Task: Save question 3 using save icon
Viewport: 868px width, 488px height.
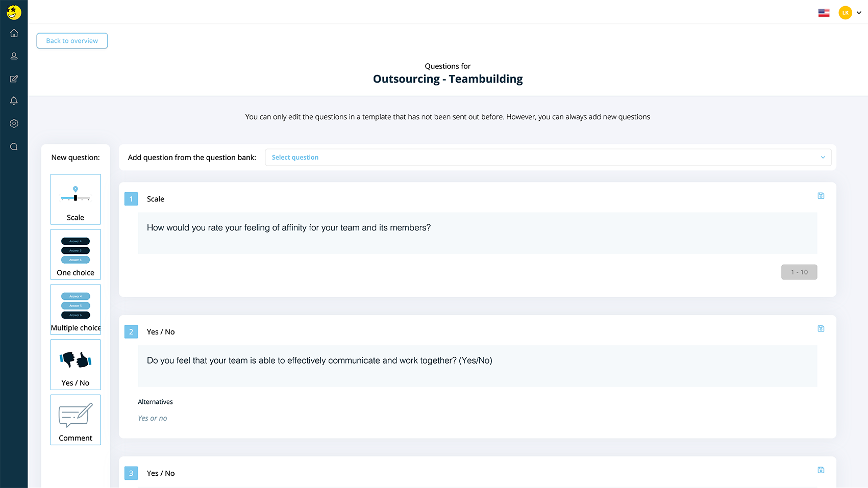Action: pos(821,470)
